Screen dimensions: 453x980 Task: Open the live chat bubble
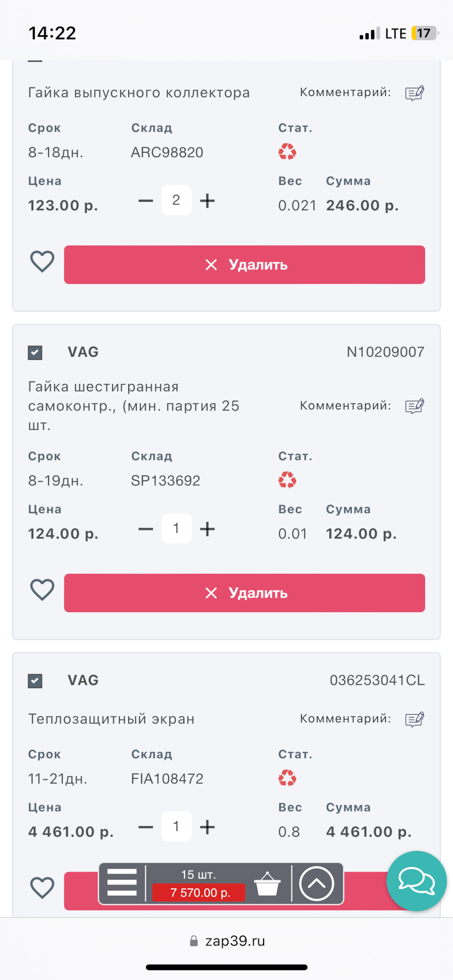[416, 881]
